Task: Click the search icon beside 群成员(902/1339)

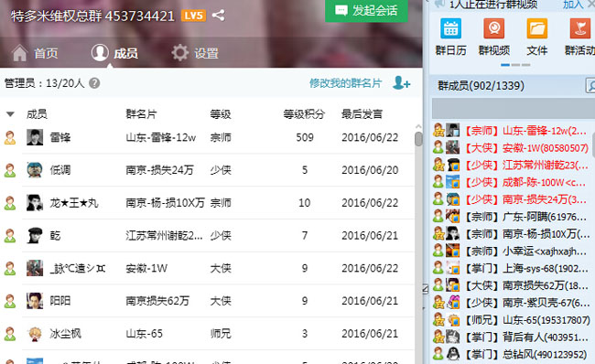Action: [590, 86]
